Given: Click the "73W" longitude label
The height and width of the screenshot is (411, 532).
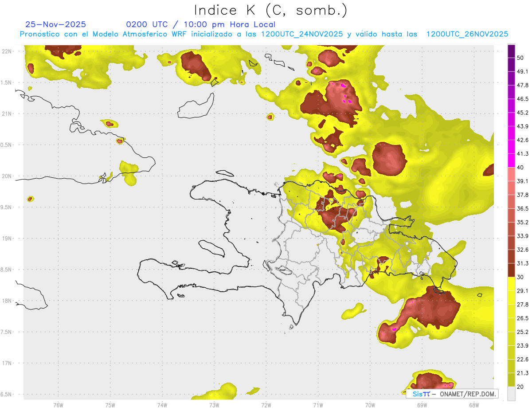Looking at the screenshot, I should tap(214, 405).
